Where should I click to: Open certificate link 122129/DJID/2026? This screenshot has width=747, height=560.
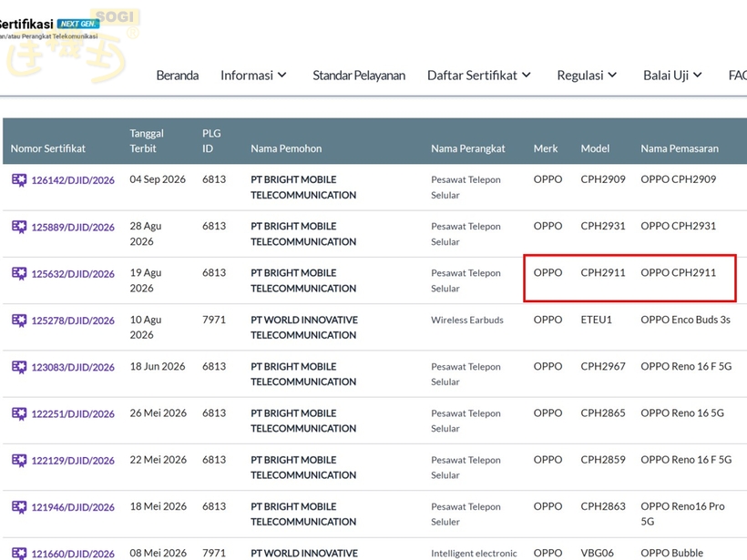click(73, 461)
